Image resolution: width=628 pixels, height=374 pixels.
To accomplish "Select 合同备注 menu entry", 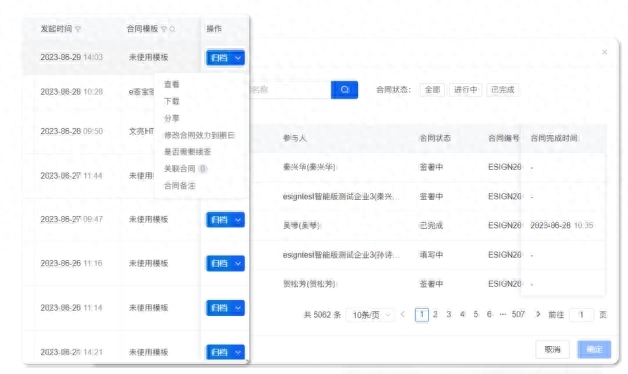I will click(179, 186).
